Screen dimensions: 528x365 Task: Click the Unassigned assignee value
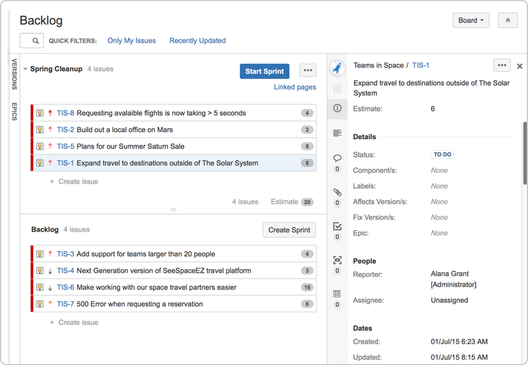tap(449, 300)
